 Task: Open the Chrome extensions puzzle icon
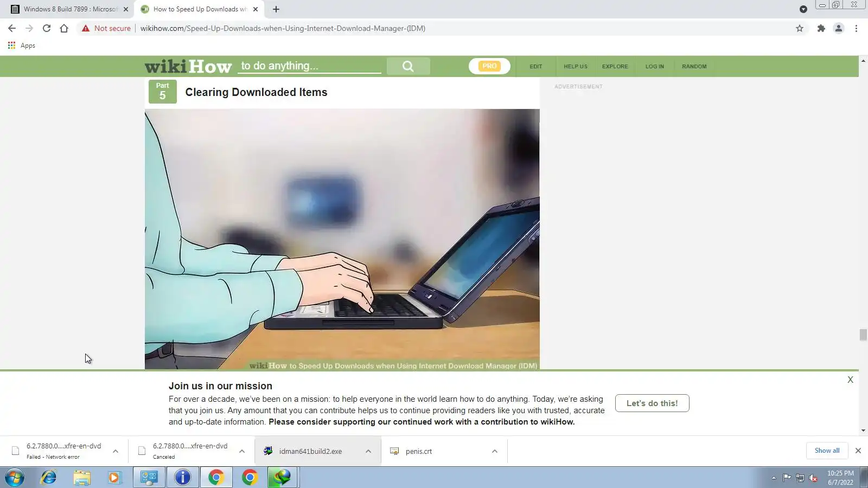click(821, 28)
